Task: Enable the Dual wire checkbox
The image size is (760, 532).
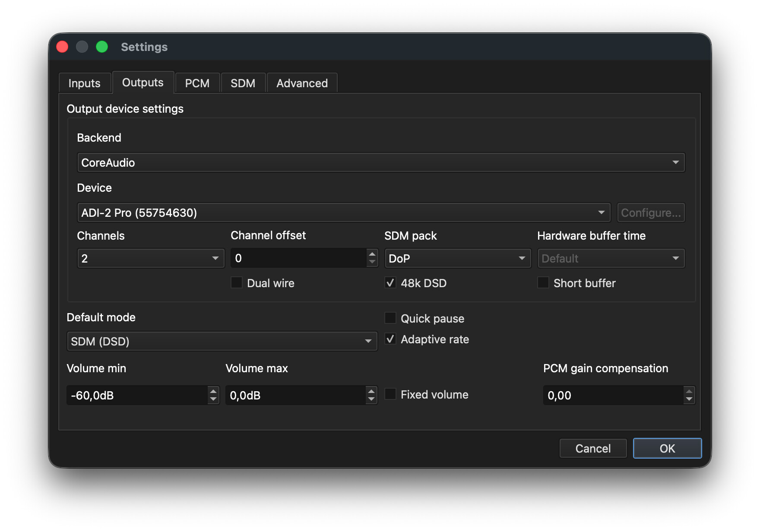Action: tap(237, 283)
